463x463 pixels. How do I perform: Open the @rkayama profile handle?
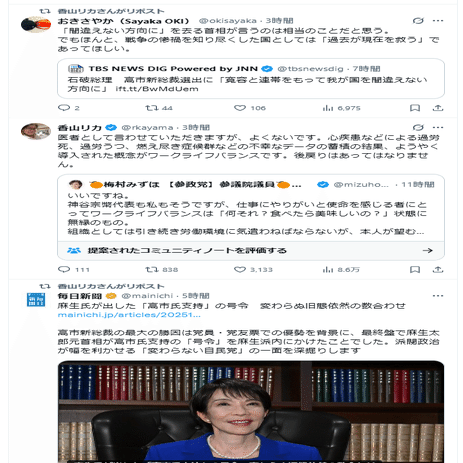pos(147,127)
